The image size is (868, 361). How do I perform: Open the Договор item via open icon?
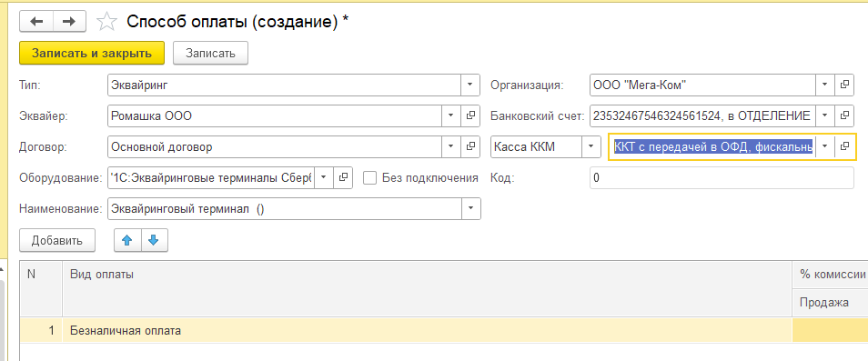click(470, 147)
